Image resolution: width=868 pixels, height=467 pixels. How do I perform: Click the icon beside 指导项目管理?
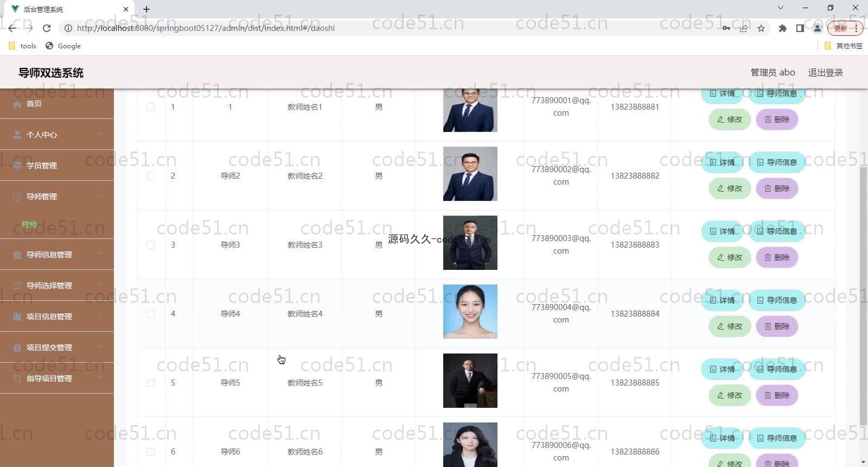click(17, 378)
